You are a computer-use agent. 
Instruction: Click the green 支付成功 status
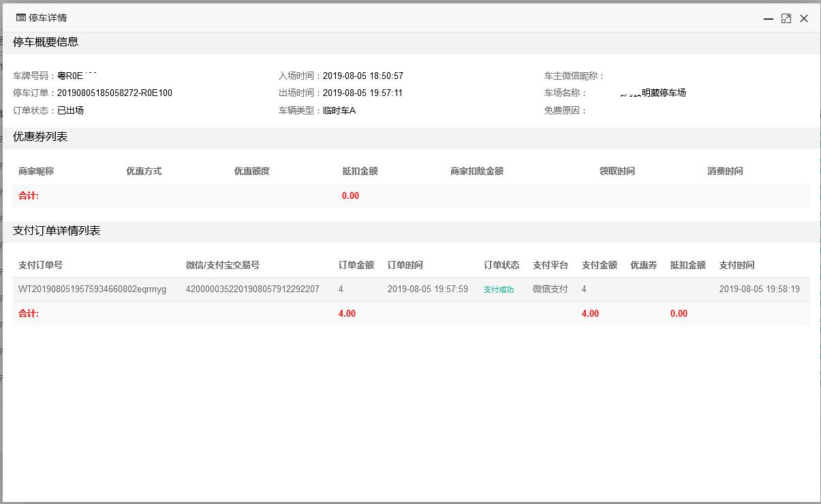(x=499, y=289)
